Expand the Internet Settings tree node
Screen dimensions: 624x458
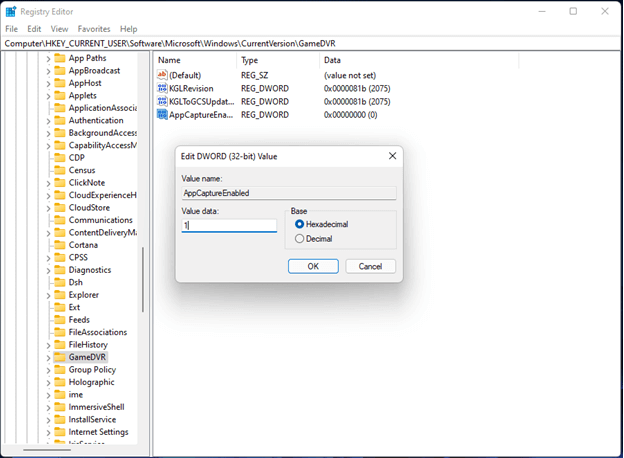47,432
